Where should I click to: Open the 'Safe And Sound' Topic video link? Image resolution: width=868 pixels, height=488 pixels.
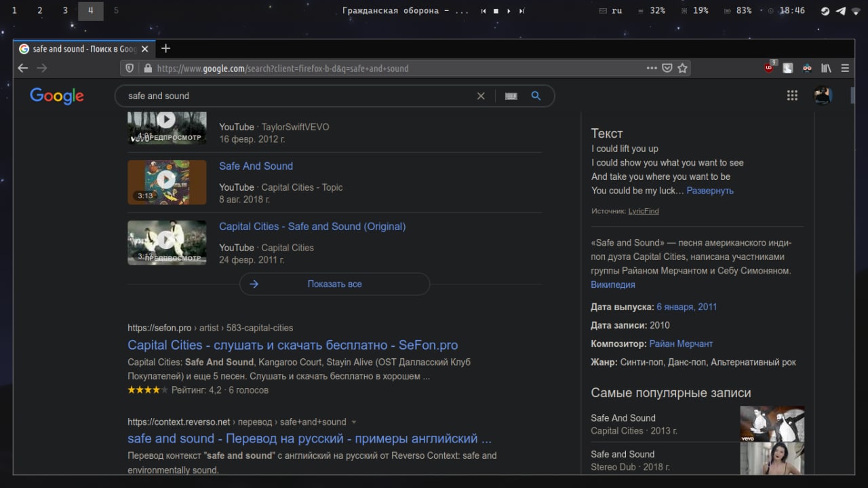[x=256, y=166]
